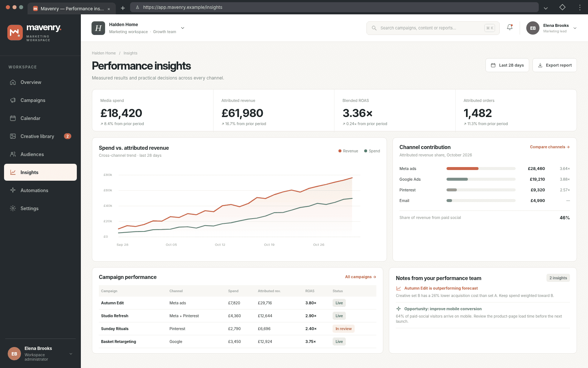Click the Halden Home H logo
The image size is (588, 368).
tap(98, 28)
